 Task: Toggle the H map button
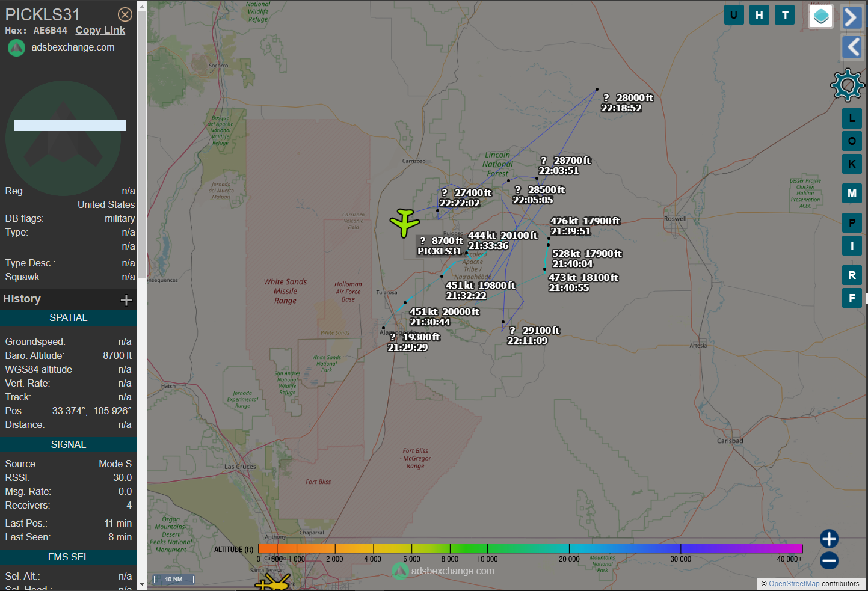(759, 15)
